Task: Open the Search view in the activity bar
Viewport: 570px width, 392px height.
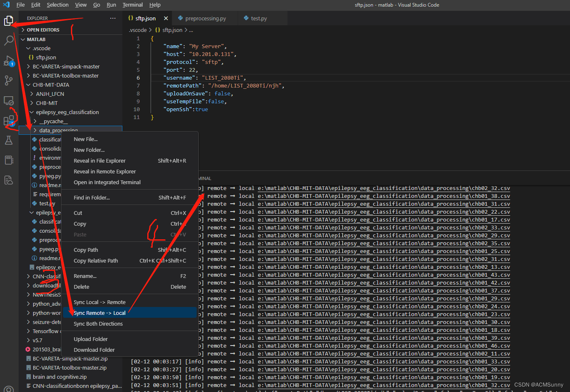Action: [x=9, y=40]
